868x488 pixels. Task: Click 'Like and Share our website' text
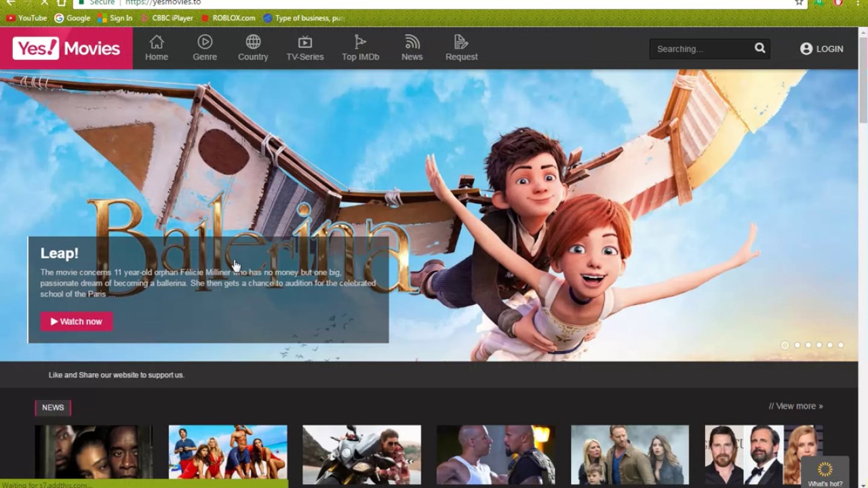coord(116,375)
